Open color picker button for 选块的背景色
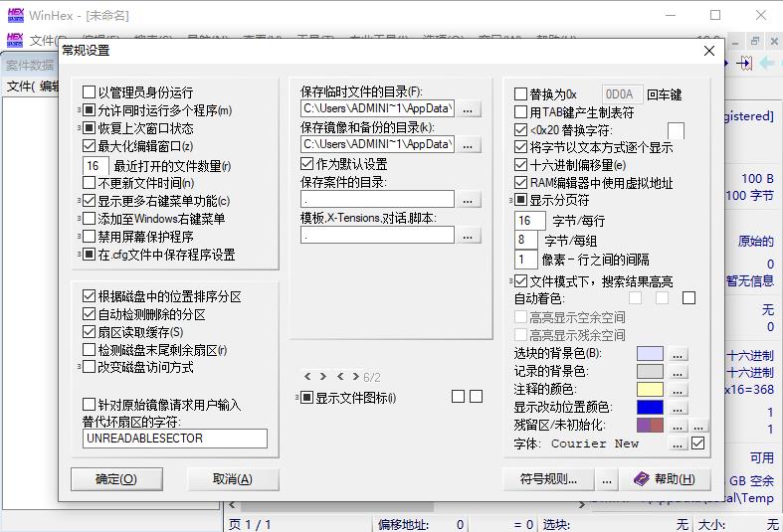The width and height of the screenshot is (783, 532). tap(678, 354)
